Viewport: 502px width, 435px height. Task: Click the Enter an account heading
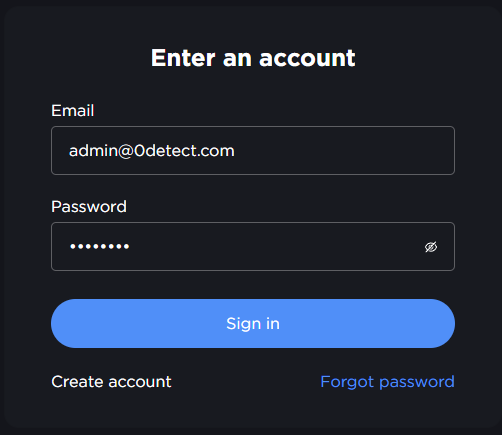(253, 58)
